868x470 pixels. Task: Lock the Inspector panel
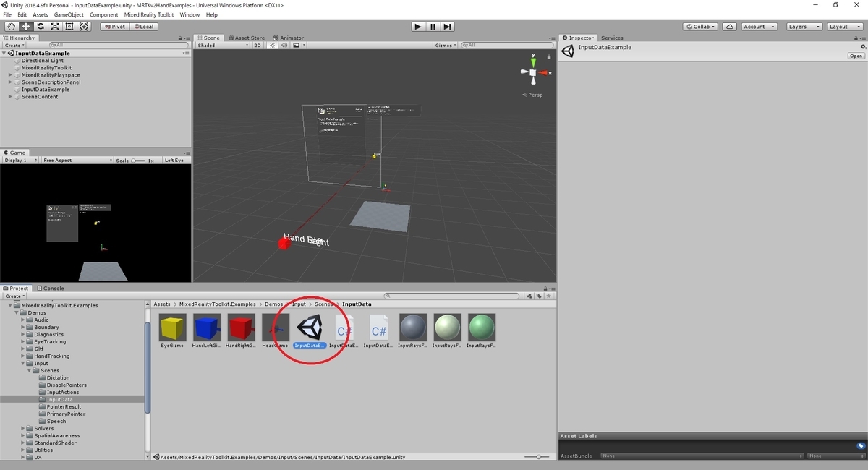point(854,38)
